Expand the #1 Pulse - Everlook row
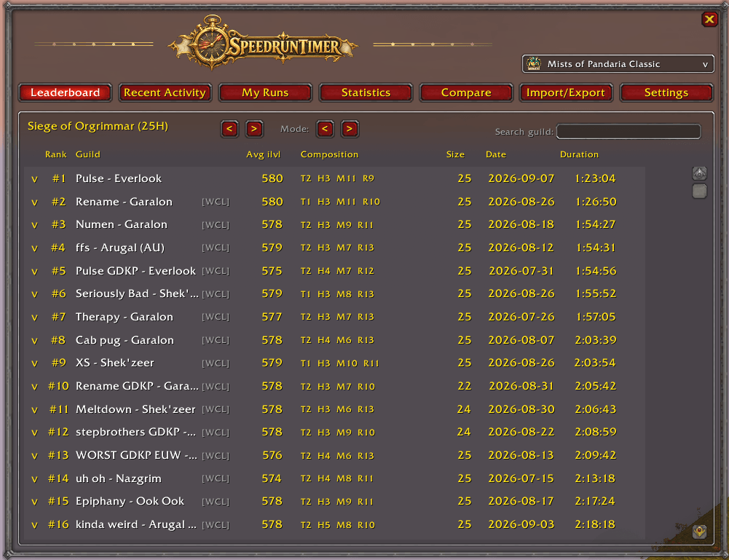The width and height of the screenshot is (729, 560). click(34, 179)
